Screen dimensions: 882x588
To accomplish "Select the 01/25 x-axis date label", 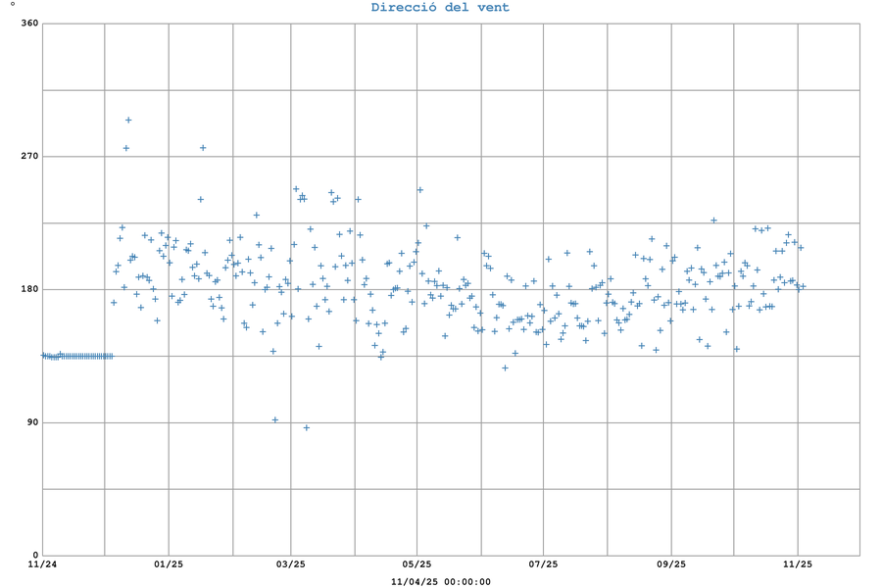I will click(168, 564).
